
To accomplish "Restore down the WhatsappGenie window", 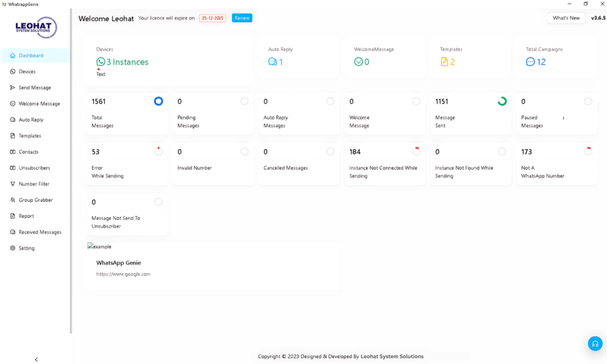I will pos(586,4).
